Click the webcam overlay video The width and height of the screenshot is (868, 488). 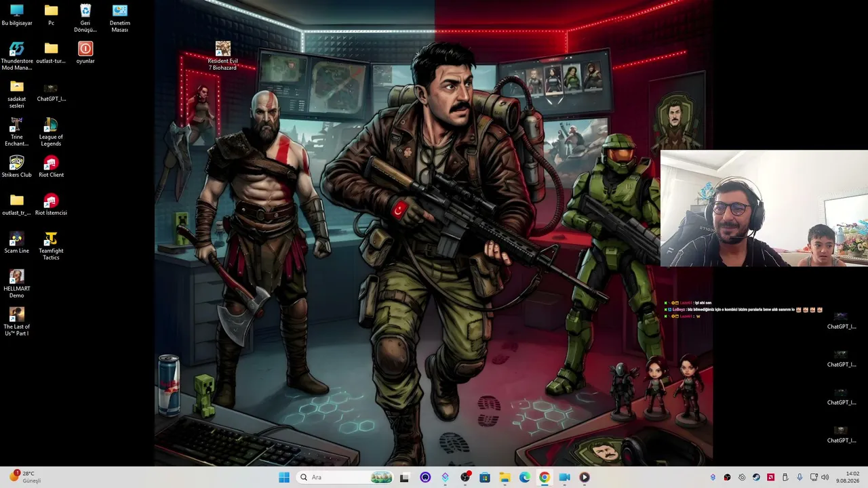tap(764, 208)
